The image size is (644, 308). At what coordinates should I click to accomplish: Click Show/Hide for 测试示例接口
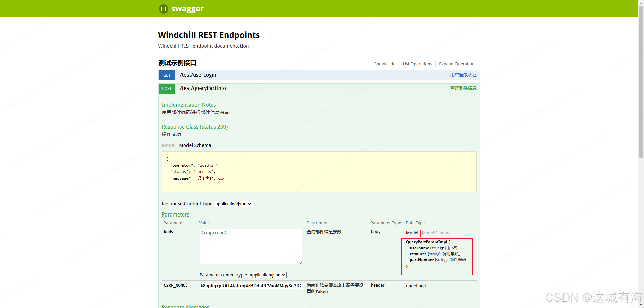click(x=385, y=64)
